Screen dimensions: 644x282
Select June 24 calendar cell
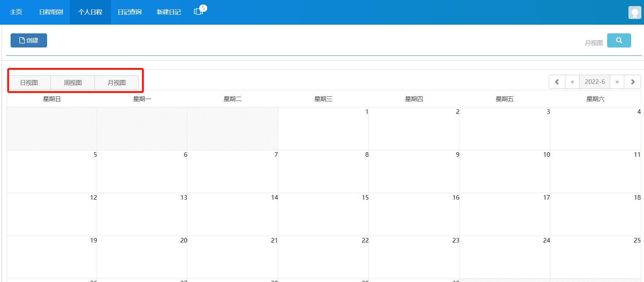tap(504, 257)
